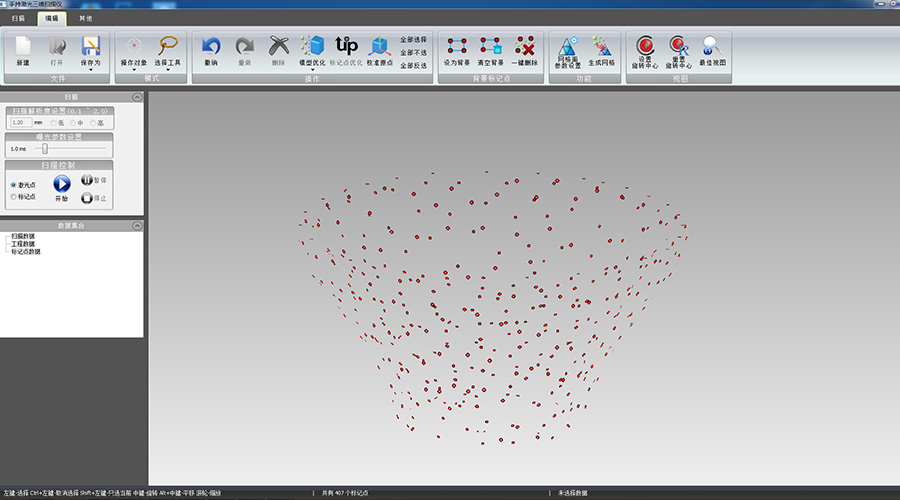This screenshot has width=900, height=500.
Task: Click the 撤销 (Undo) arrow icon
Action: click(x=211, y=46)
